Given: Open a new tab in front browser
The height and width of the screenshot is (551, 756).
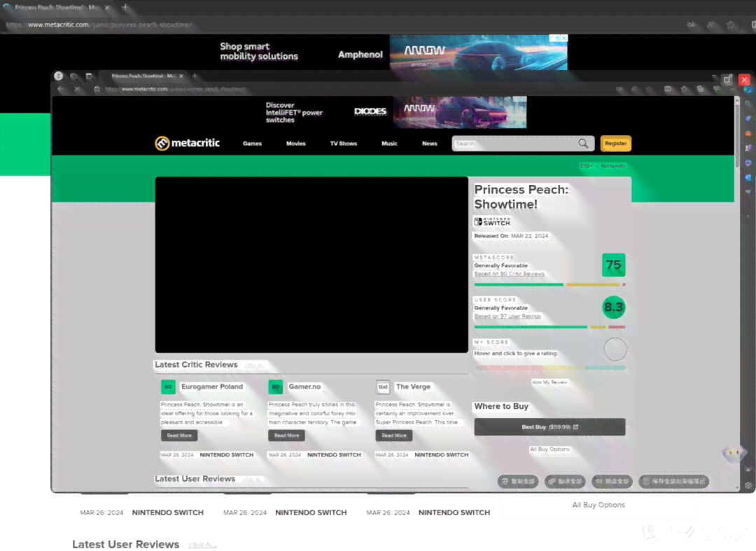Looking at the screenshot, I should (x=195, y=76).
